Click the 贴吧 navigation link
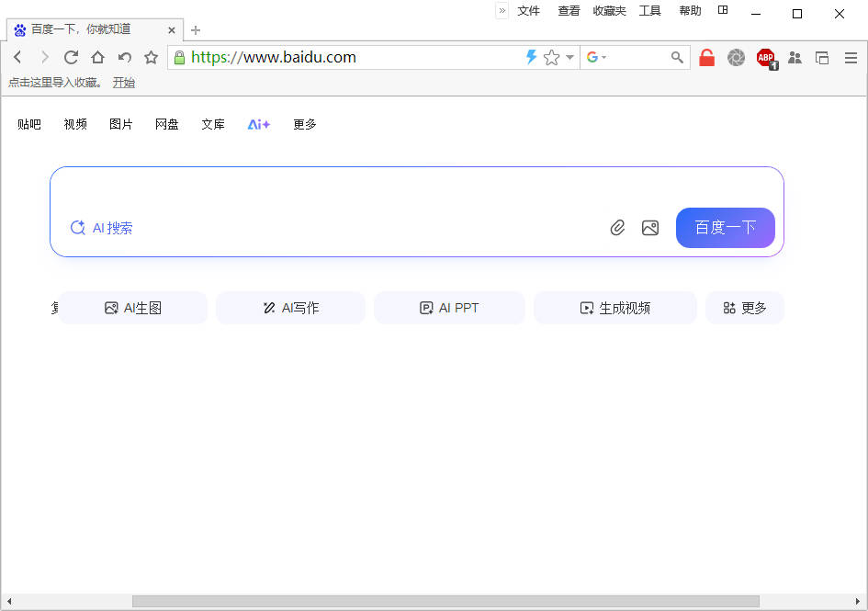Viewport: 868px width, 611px height. (x=29, y=124)
